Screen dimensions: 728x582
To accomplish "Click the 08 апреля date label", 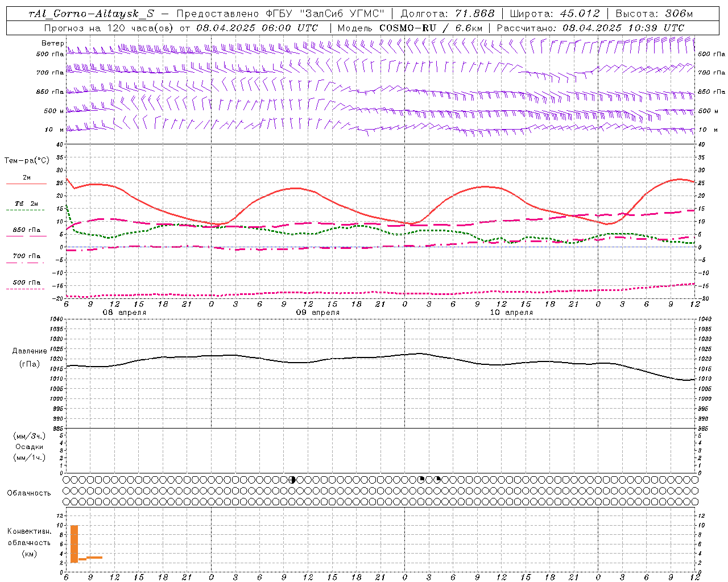I will (x=124, y=313).
